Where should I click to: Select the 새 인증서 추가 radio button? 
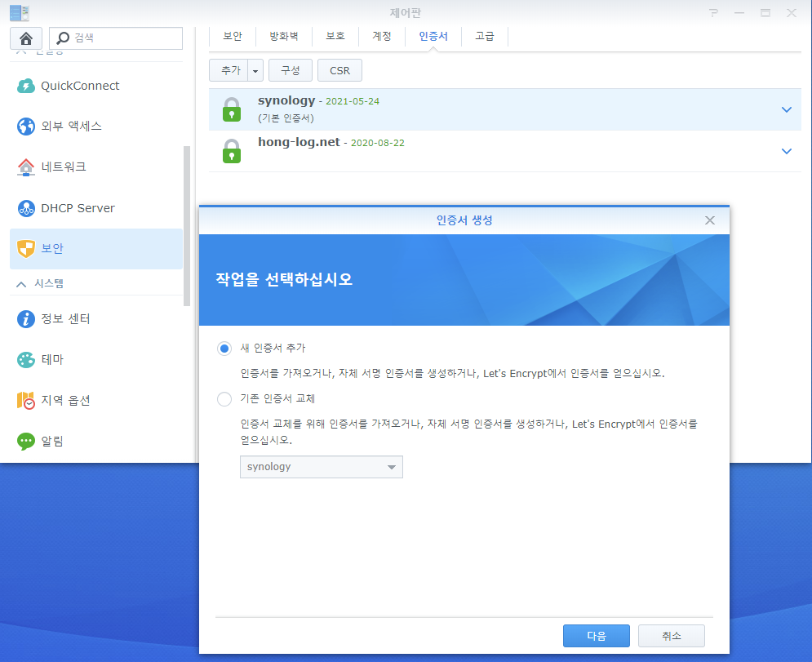click(x=224, y=349)
